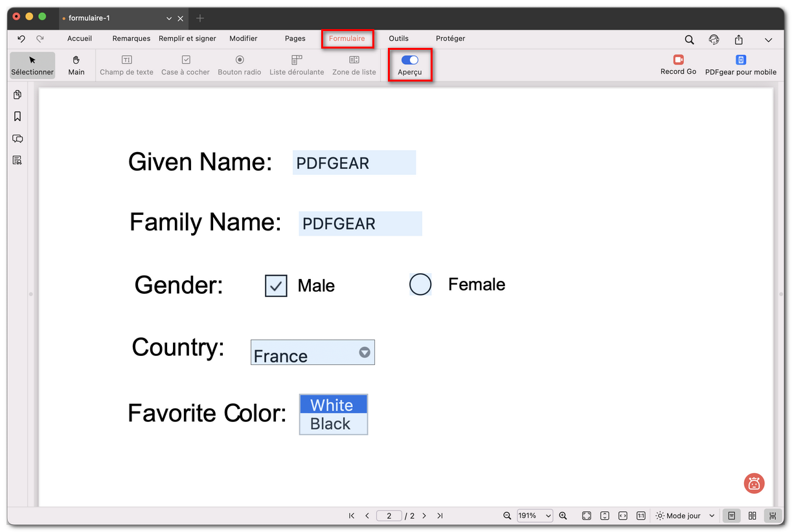Click the red chatbot assistant icon
The image size is (792, 532).
754,483
